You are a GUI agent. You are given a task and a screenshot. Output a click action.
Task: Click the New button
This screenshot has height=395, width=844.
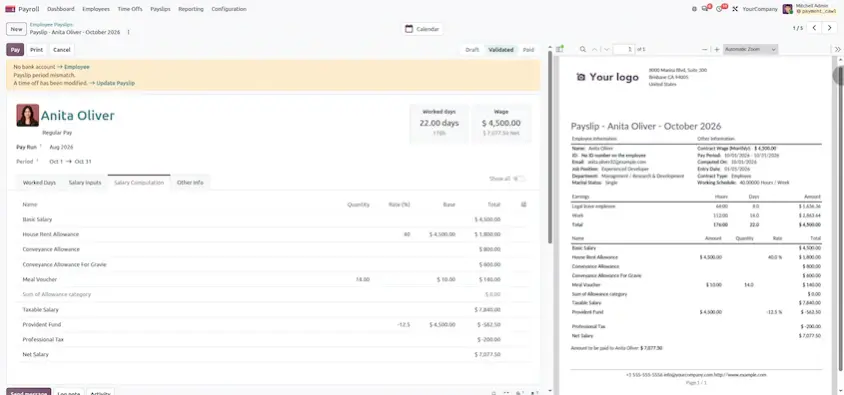click(16, 29)
